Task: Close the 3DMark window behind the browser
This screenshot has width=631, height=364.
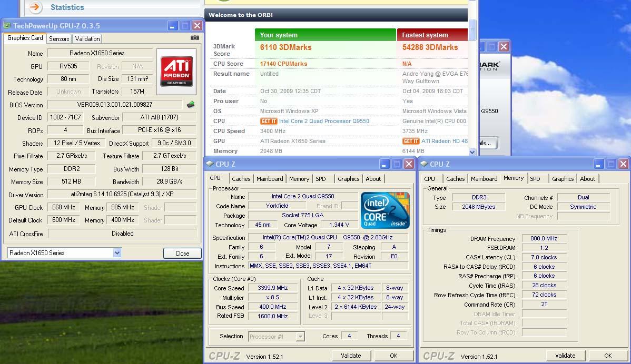Action: (x=504, y=47)
